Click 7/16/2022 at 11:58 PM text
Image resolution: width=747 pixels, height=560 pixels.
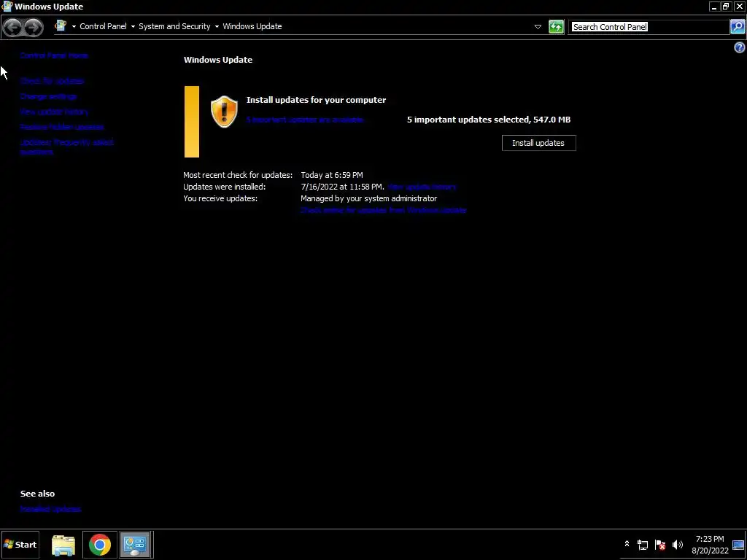(341, 187)
